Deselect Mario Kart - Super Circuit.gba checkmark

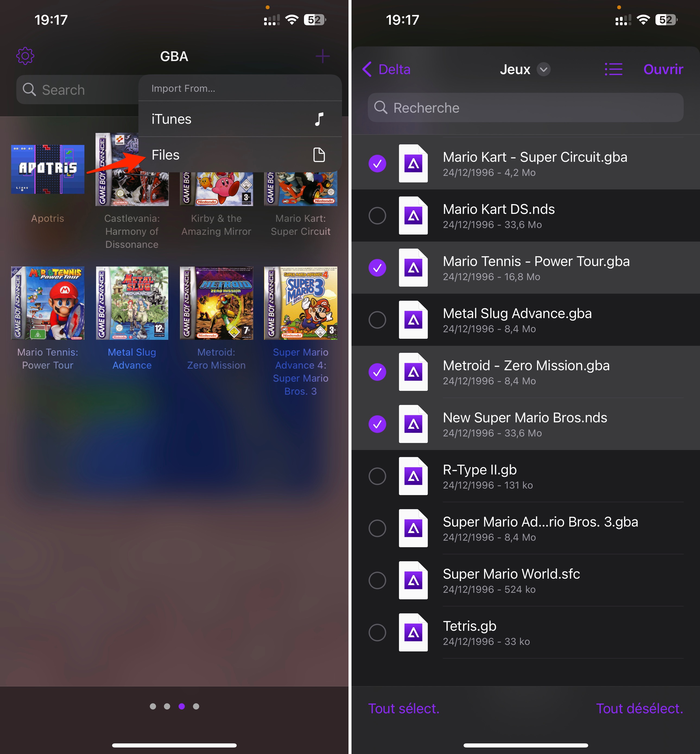pyautogui.click(x=377, y=164)
